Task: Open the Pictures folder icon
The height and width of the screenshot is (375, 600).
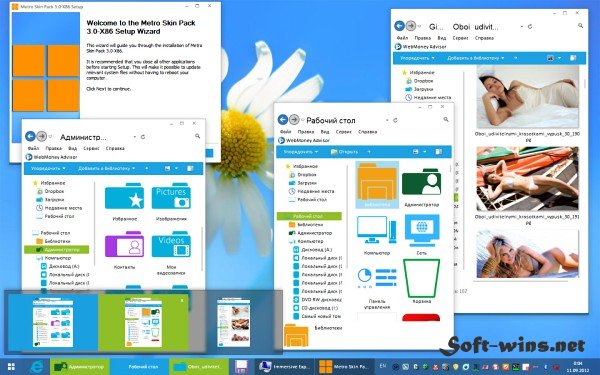Action: [x=171, y=197]
